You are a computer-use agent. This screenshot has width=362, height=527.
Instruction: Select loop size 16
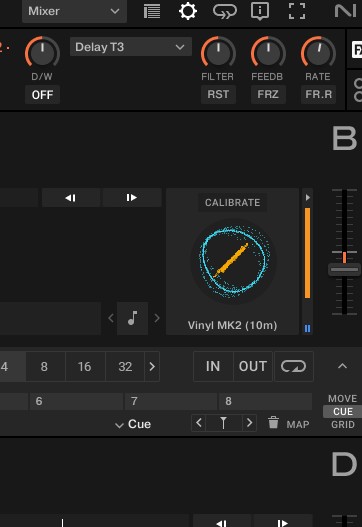click(85, 366)
